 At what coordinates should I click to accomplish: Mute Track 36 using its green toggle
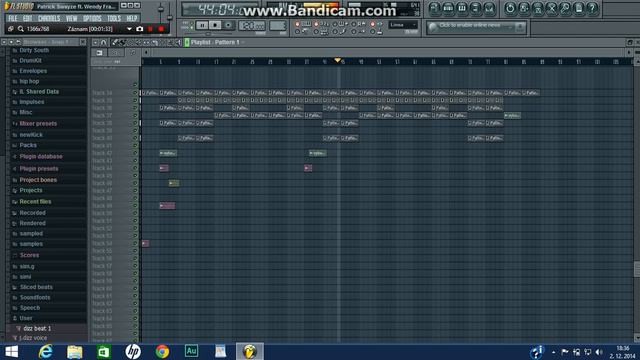point(135,108)
